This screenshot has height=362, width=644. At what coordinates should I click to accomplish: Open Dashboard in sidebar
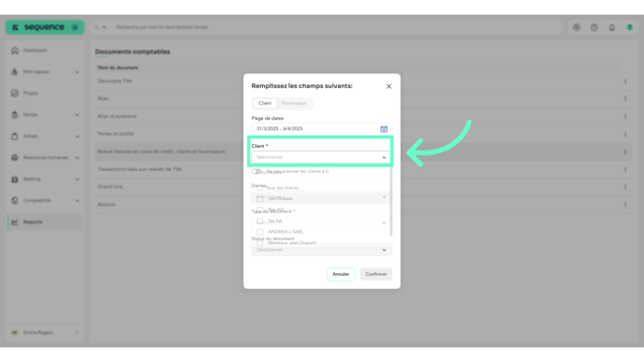click(44, 51)
